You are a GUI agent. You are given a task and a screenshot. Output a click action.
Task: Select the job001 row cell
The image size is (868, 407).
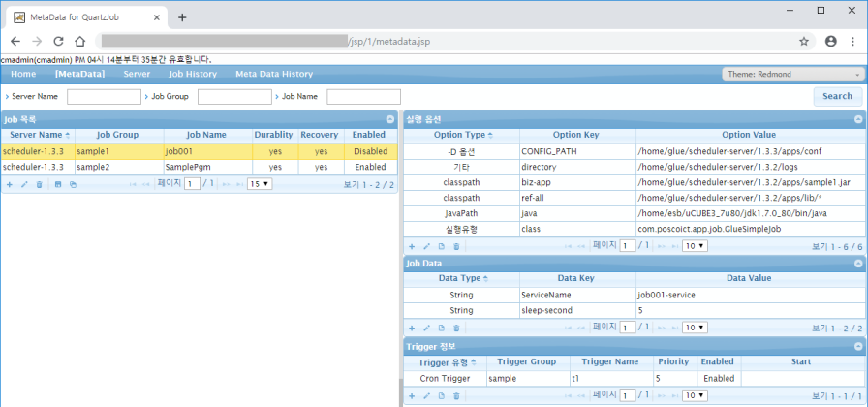(207, 151)
